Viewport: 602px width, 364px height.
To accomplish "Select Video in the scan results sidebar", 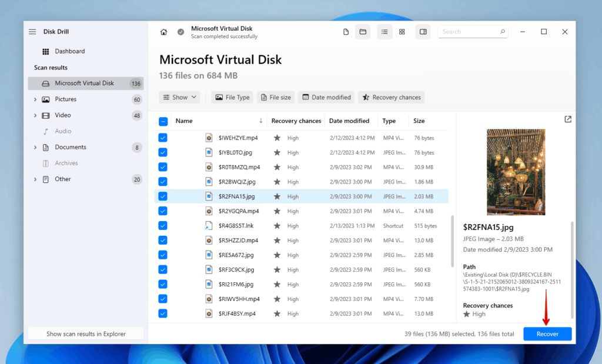I will tap(63, 115).
